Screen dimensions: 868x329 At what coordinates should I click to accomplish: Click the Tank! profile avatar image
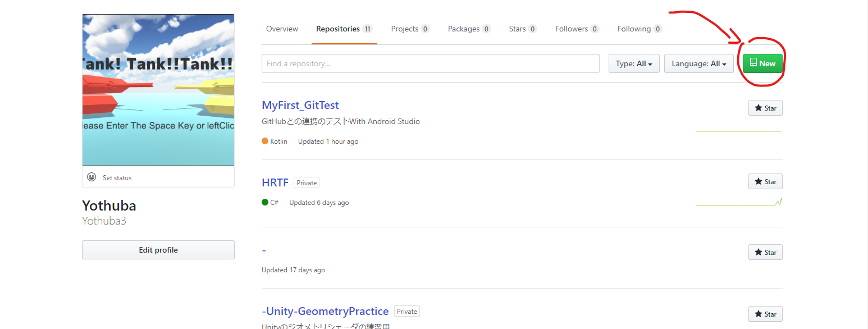tap(158, 90)
